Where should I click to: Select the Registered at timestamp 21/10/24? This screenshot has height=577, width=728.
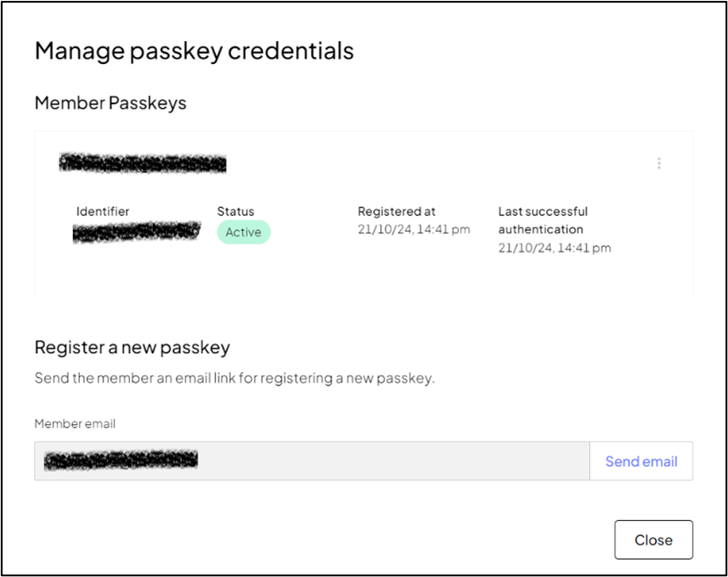414,229
